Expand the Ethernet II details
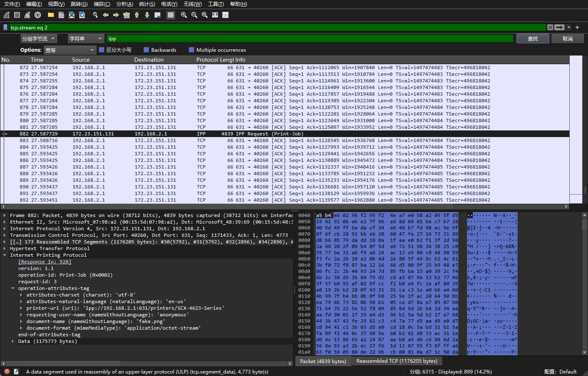This screenshot has width=588, height=376. click(x=5, y=222)
